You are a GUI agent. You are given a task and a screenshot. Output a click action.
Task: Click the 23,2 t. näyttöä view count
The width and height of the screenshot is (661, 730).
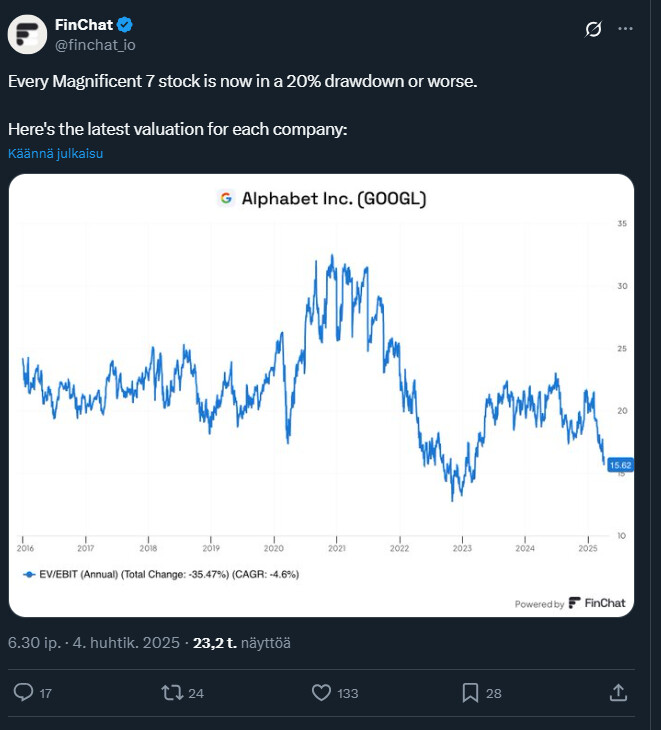coord(242,643)
